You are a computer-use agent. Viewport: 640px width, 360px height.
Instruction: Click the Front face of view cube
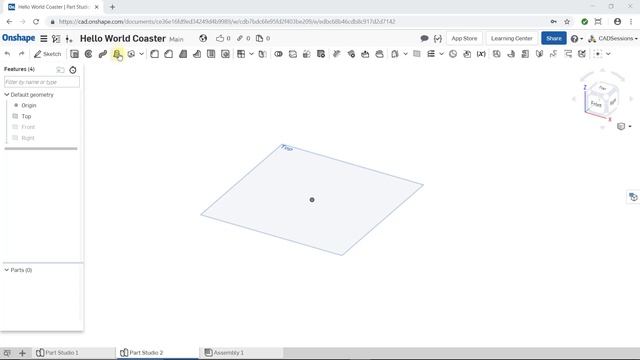(x=596, y=103)
